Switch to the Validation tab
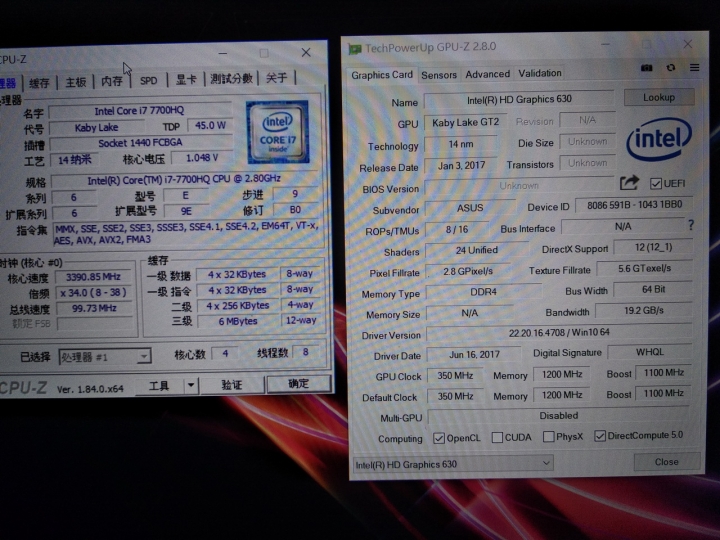The width and height of the screenshot is (720, 540). [540, 73]
